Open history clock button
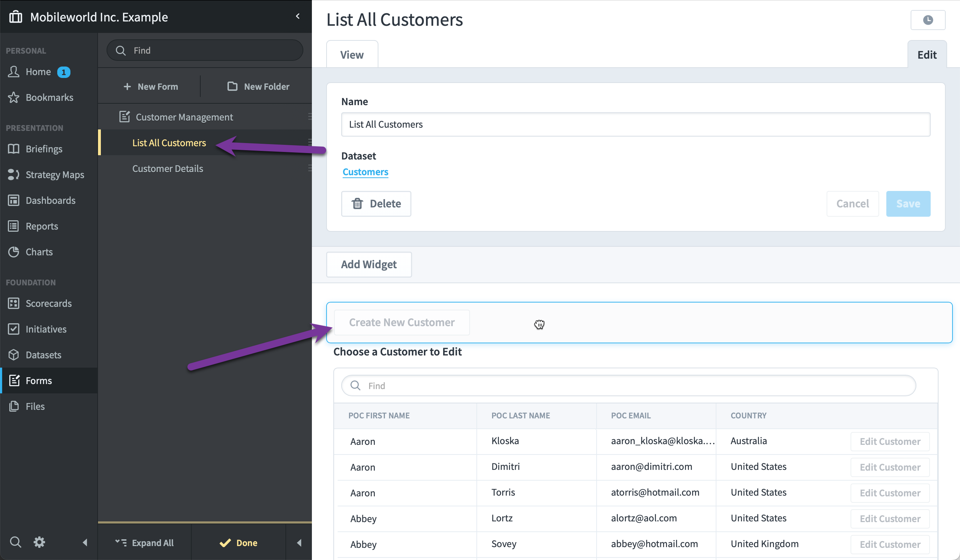The image size is (960, 560). click(927, 20)
